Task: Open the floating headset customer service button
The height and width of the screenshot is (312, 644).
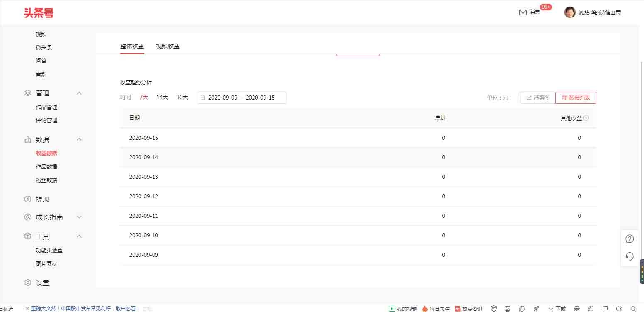Action: [x=629, y=256]
